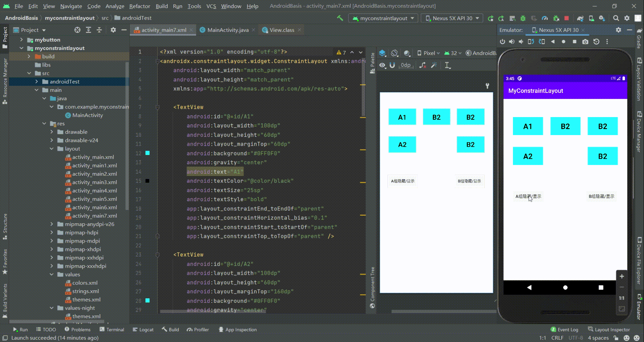Screen dimensions: 644x342
Task: Open the VCS menu
Action: (211, 6)
